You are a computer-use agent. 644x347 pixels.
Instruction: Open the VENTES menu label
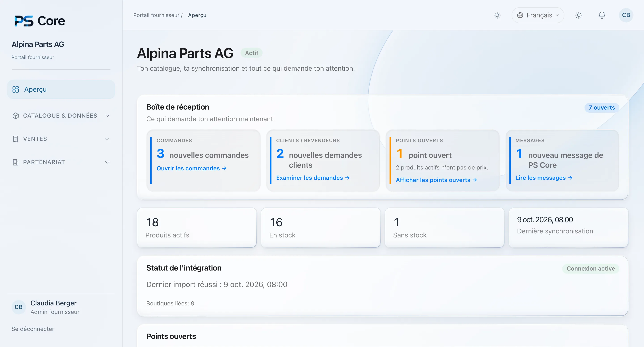[x=35, y=139]
